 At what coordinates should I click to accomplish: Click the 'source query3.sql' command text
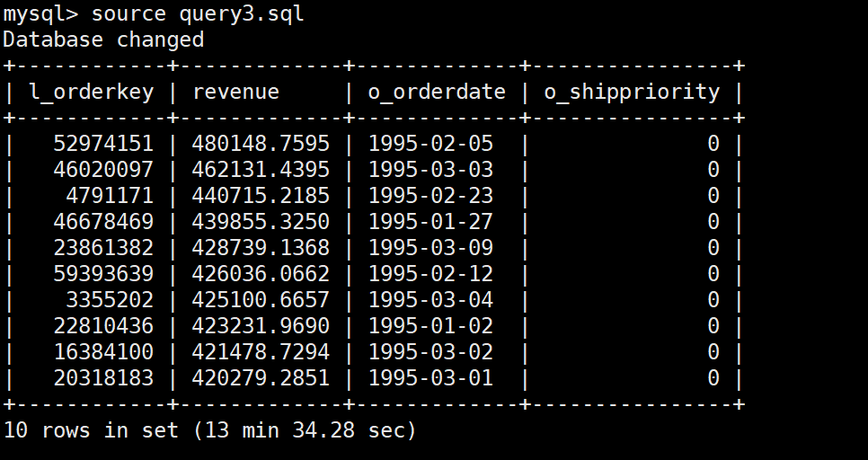[198, 13]
